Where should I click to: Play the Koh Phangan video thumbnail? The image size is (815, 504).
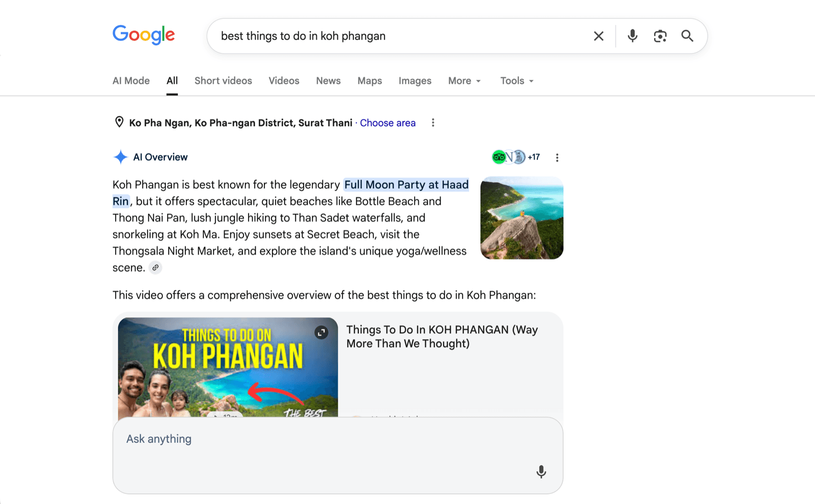(228, 368)
